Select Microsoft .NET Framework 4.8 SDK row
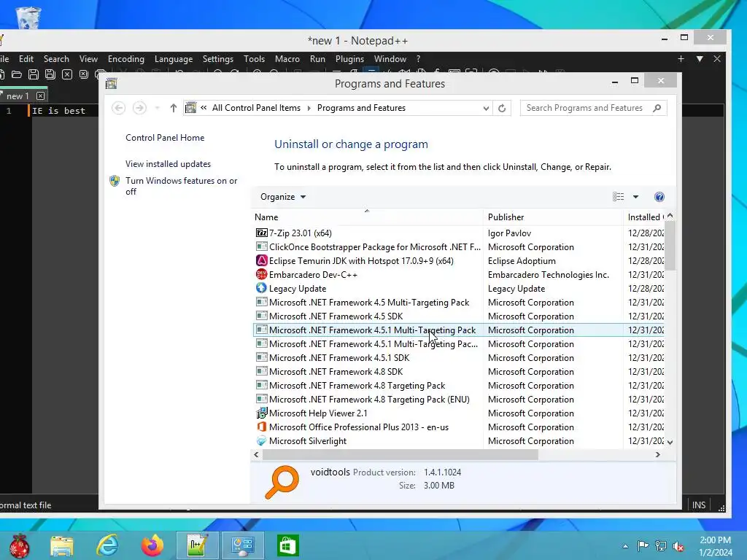The width and height of the screenshot is (747, 560). coord(458,371)
